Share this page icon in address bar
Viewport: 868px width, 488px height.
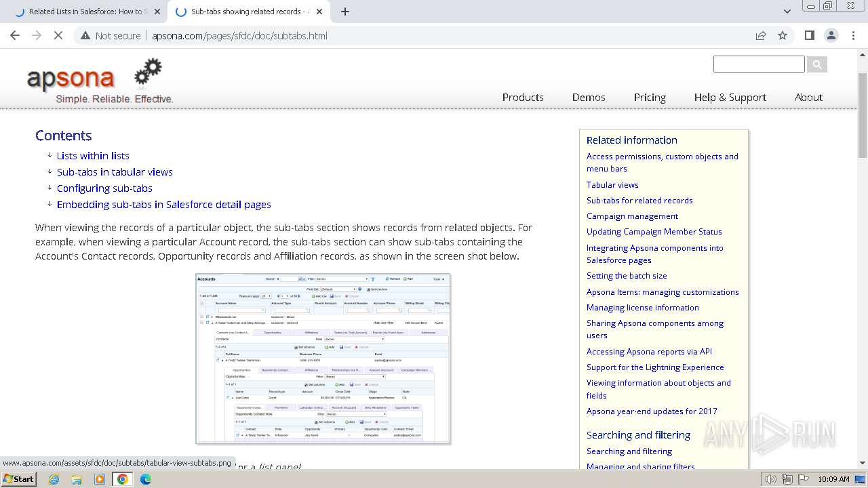coord(761,35)
